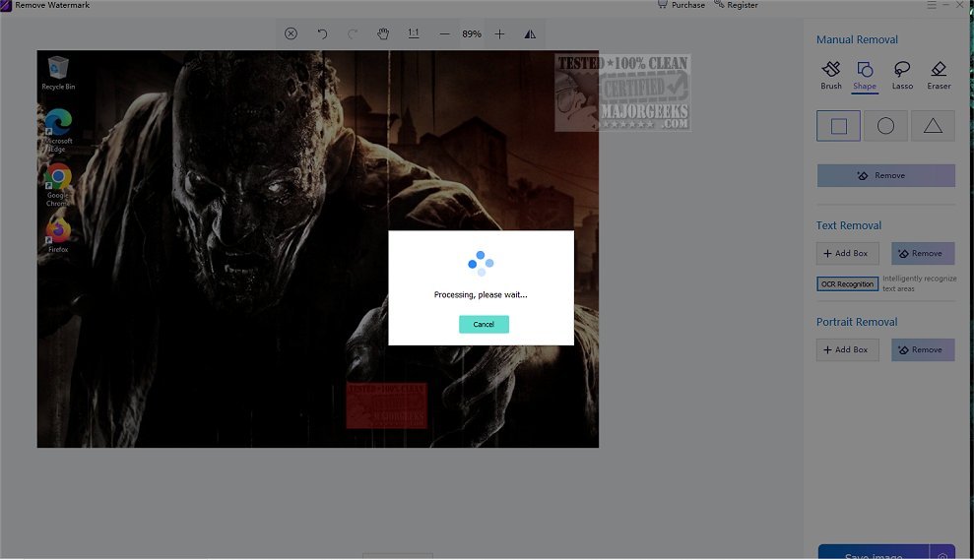Click the 89% zoom level value

[472, 34]
